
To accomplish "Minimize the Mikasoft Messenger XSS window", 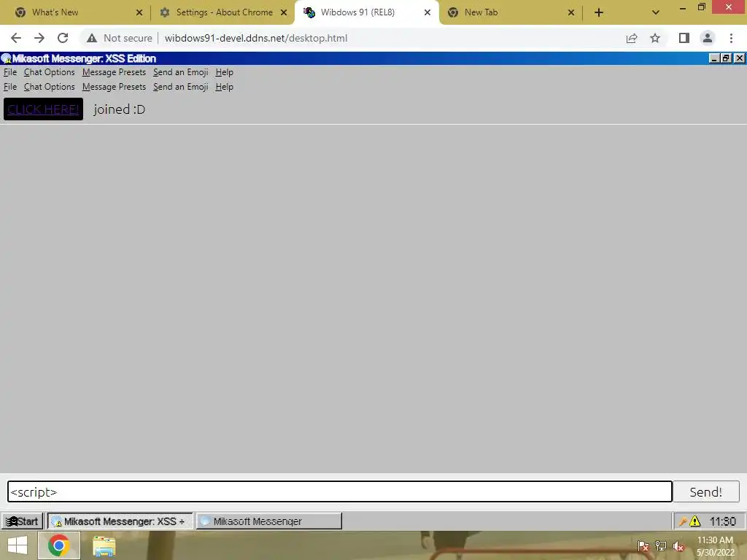I will click(x=713, y=58).
